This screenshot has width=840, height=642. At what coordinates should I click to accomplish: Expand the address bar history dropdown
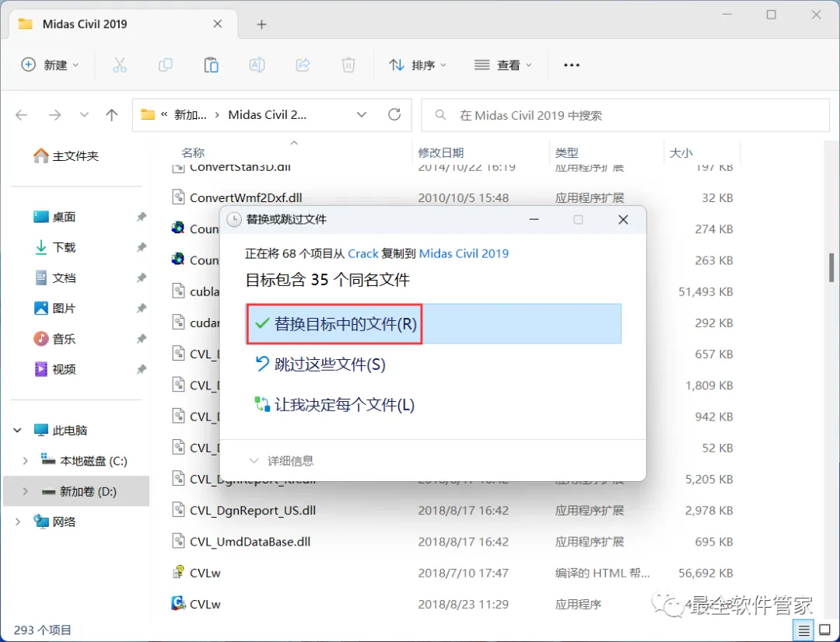362,114
